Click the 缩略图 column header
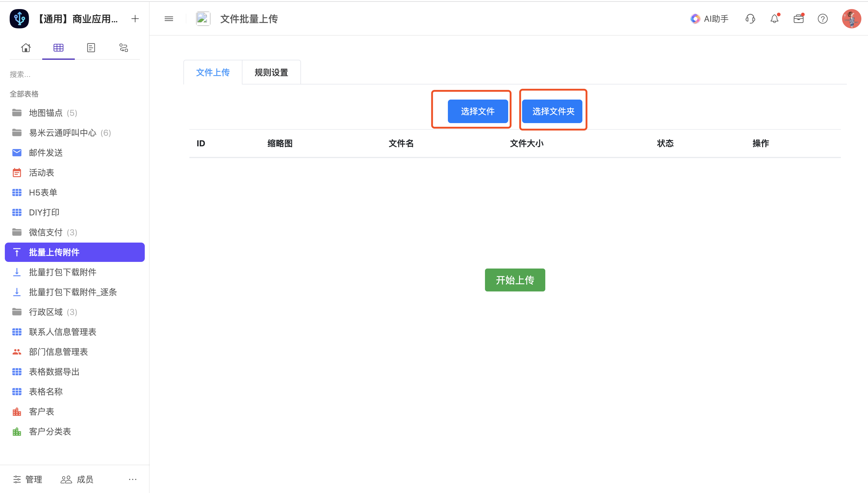The width and height of the screenshot is (868, 493). click(x=280, y=144)
